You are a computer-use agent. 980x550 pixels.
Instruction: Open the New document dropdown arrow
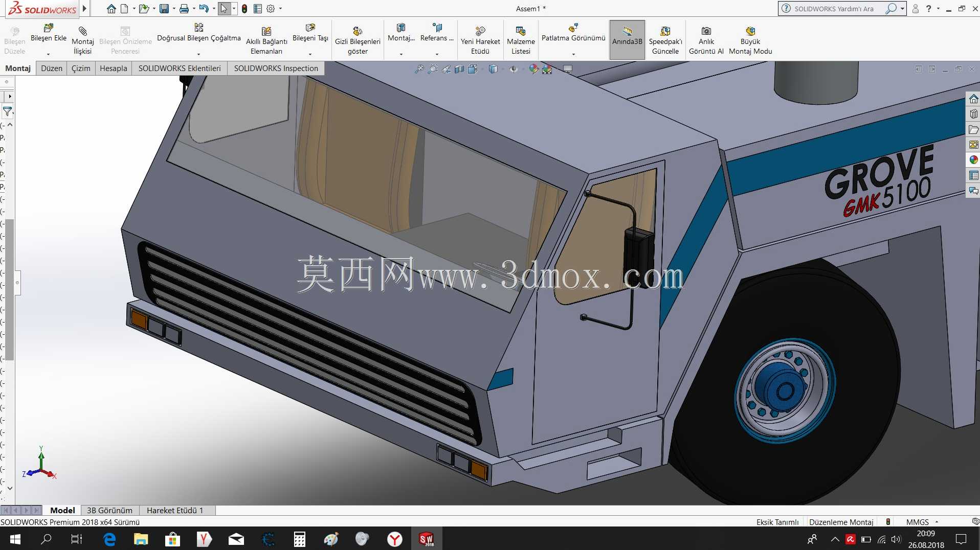(133, 9)
